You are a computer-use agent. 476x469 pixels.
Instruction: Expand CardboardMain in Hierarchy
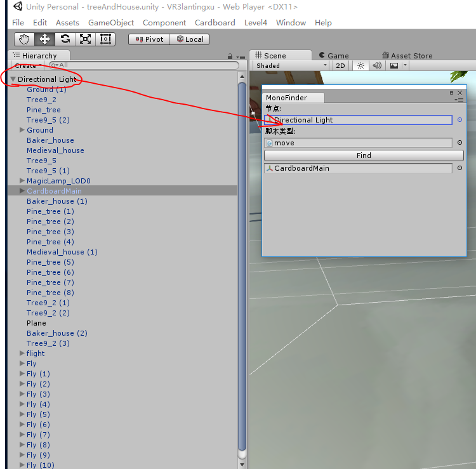[x=22, y=190]
